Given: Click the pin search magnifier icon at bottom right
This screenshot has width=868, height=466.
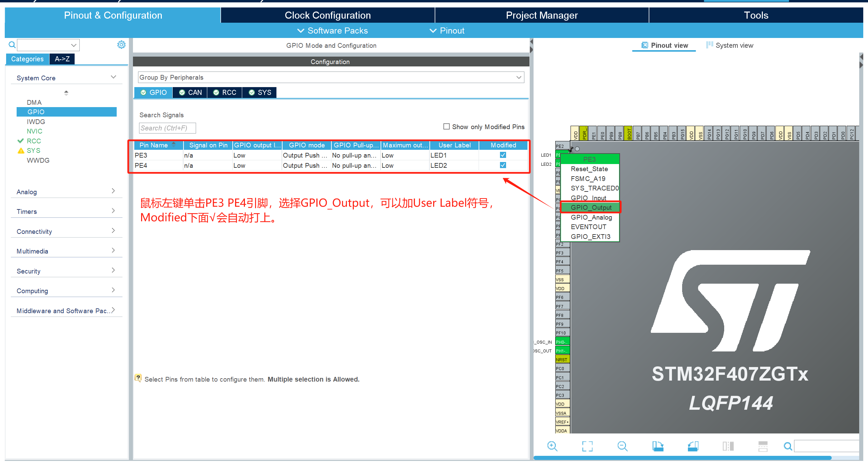Looking at the screenshot, I should pos(788,446).
